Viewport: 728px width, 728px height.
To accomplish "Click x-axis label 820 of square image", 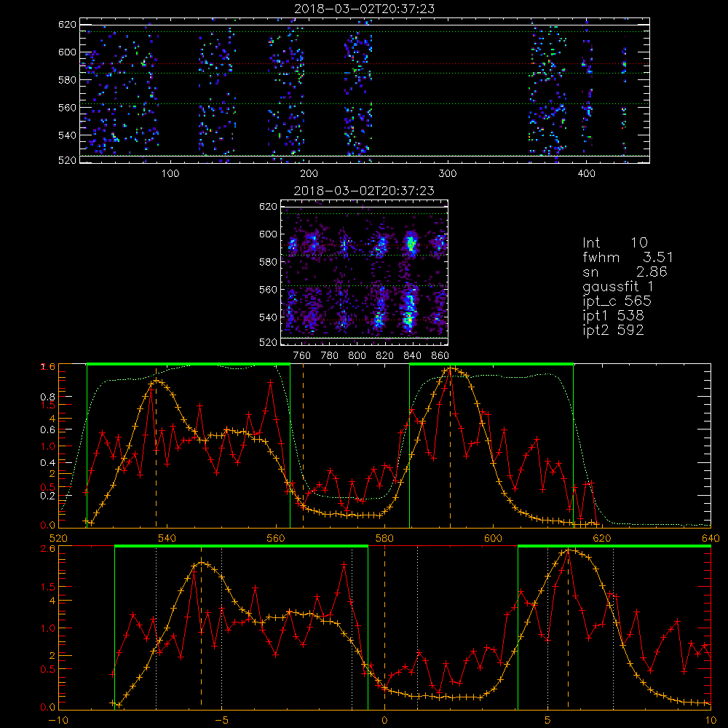I will pyautogui.click(x=385, y=356).
